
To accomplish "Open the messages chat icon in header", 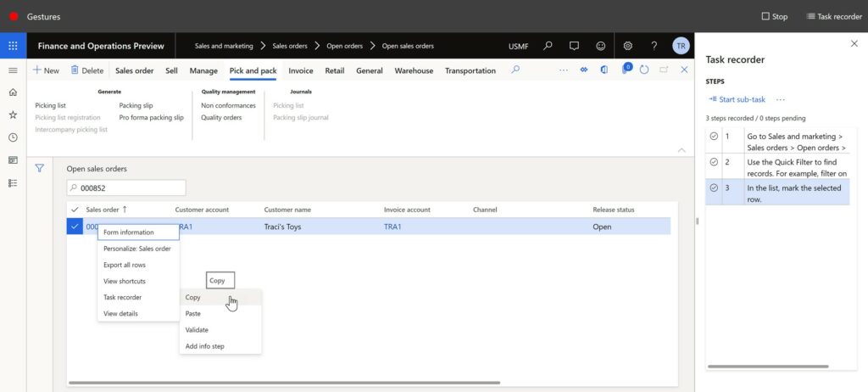I will 574,46.
